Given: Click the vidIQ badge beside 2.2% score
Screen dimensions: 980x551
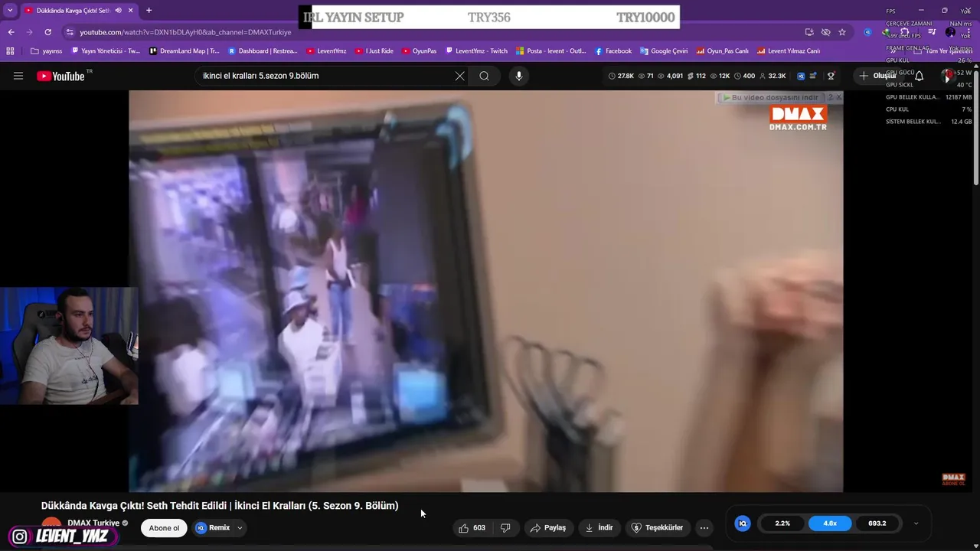Looking at the screenshot, I should coord(742,523).
